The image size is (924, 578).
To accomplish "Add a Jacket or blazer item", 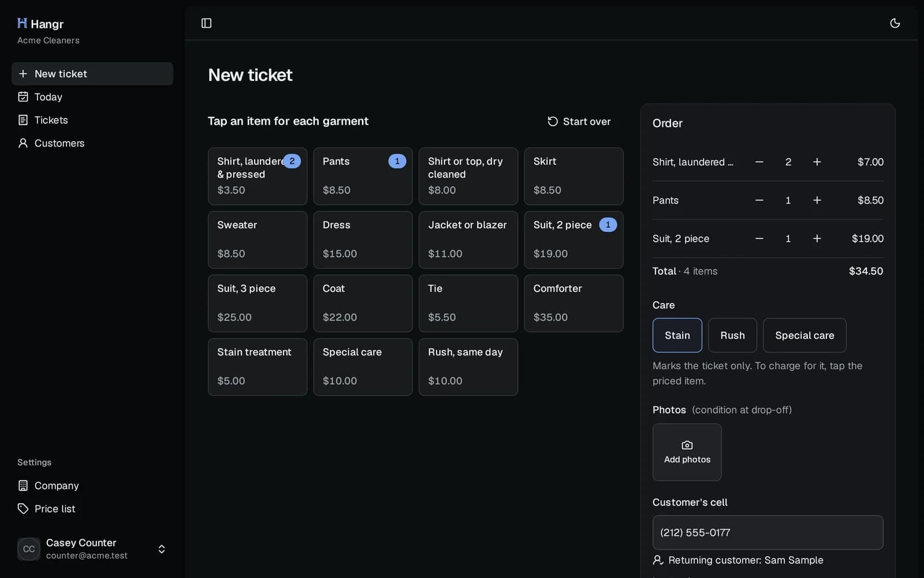I will [468, 240].
